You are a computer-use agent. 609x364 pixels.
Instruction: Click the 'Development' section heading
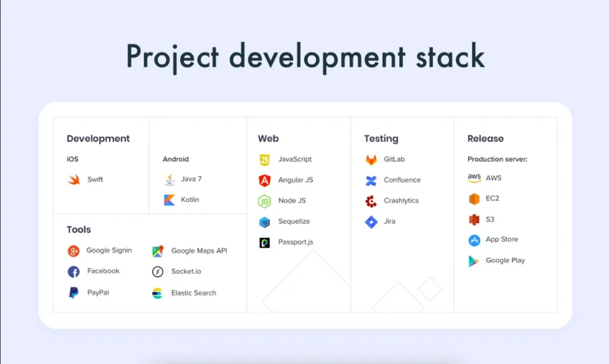[x=98, y=139]
